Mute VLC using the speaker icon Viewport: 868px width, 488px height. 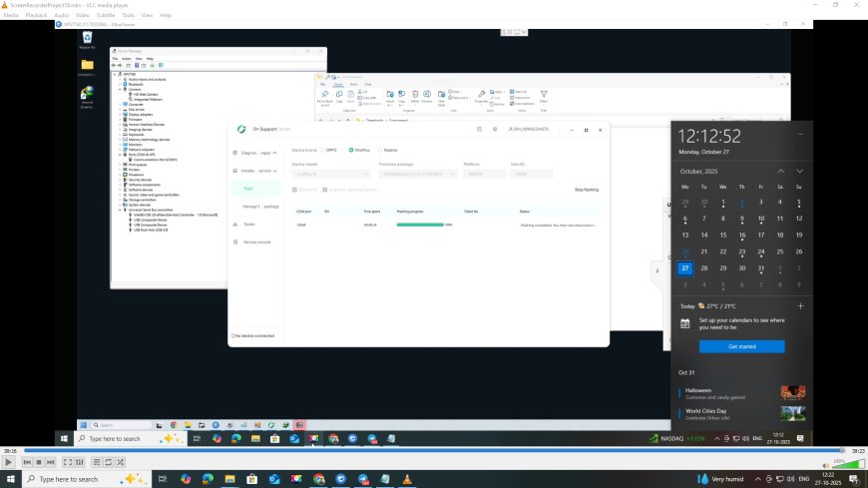[x=826, y=465]
